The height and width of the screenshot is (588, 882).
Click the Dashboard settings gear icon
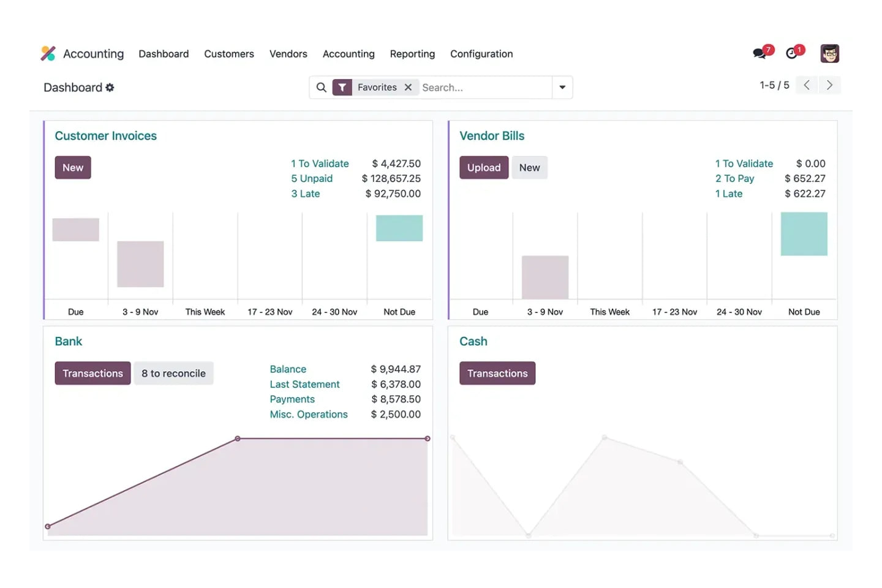pos(110,88)
